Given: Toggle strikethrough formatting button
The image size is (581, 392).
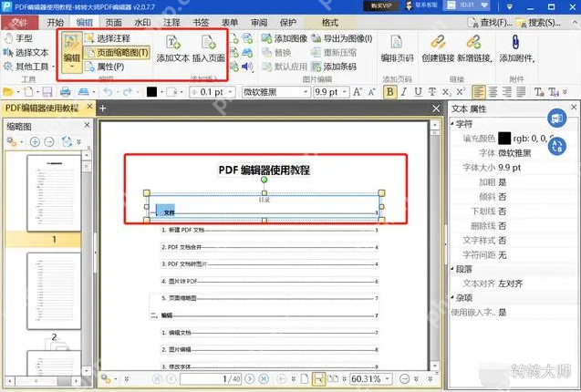Looking at the screenshot, I should coord(432,92).
